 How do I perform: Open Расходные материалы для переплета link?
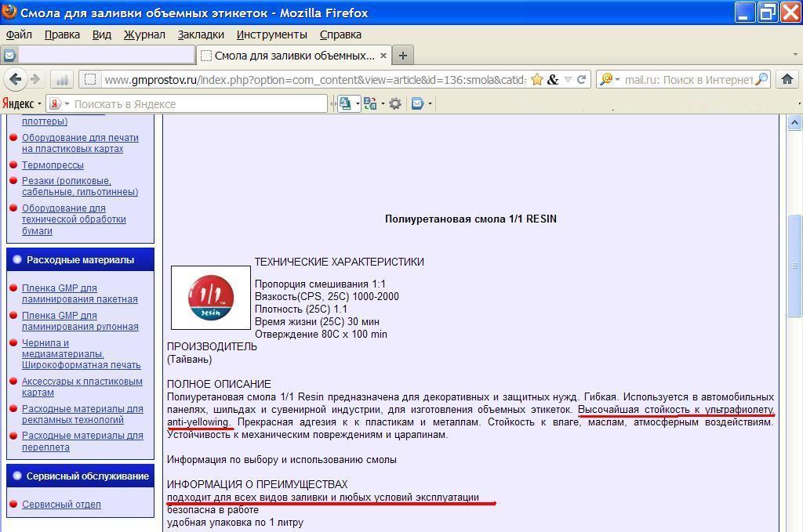82,441
